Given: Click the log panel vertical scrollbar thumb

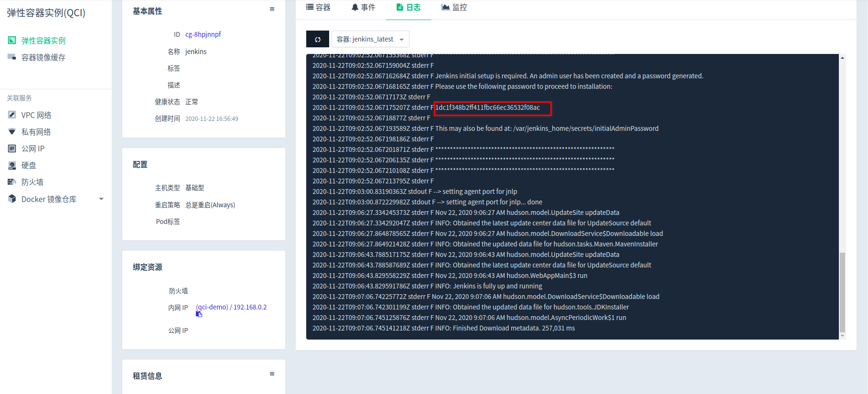Looking at the screenshot, I should 842,292.
